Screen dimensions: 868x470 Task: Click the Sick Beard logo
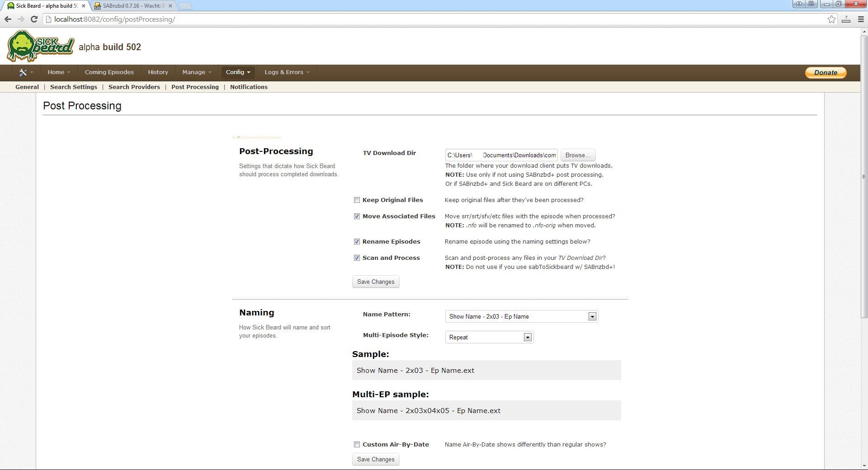(x=40, y=46)
